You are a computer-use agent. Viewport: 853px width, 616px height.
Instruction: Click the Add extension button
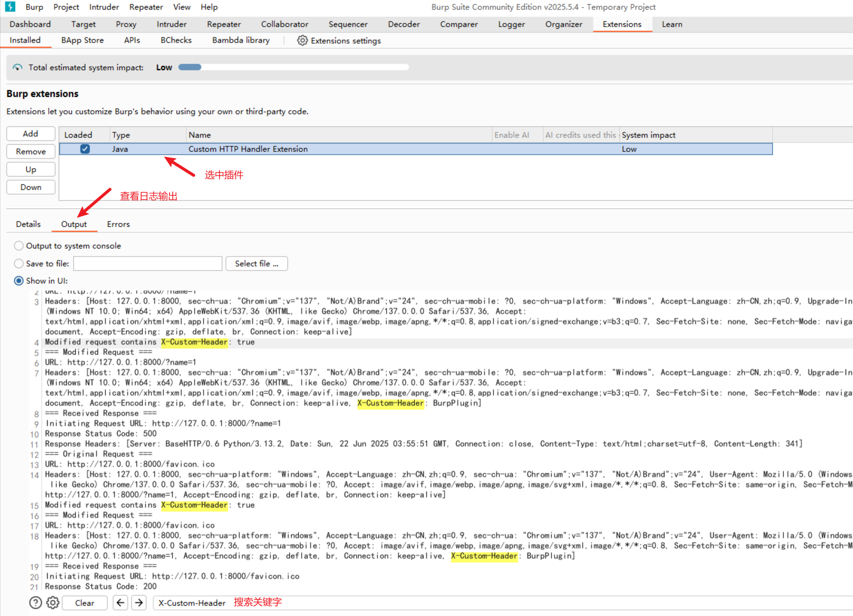[31, 134]
